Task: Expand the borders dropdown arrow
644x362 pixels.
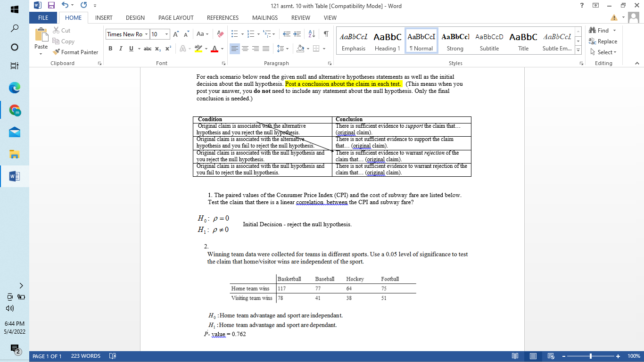Action: tap(323, 49)
